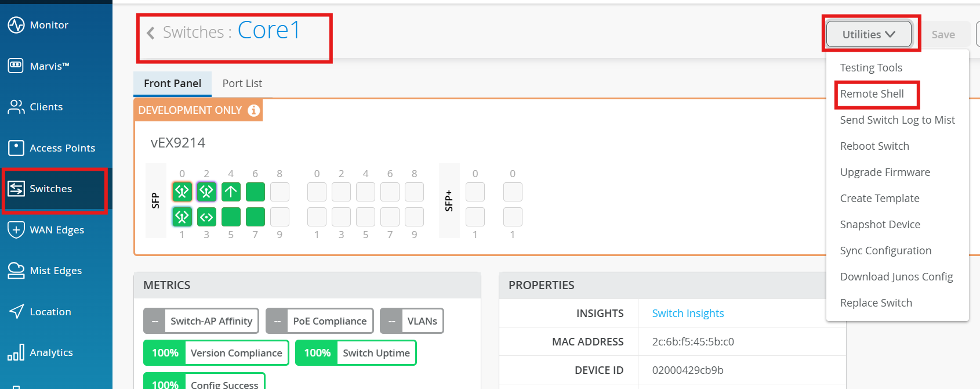Switch to the Port List tab
The height and width of the screenshot is (389, 980).
(242, 84)
